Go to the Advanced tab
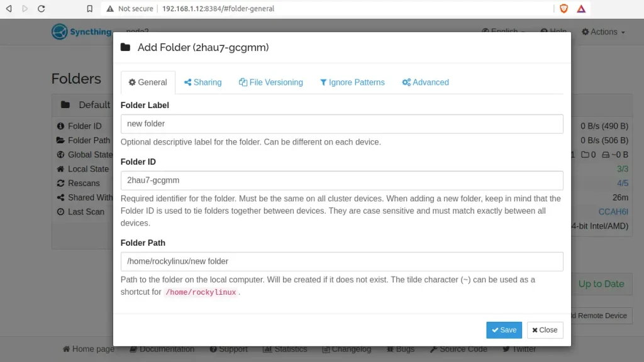 (425, 82)
